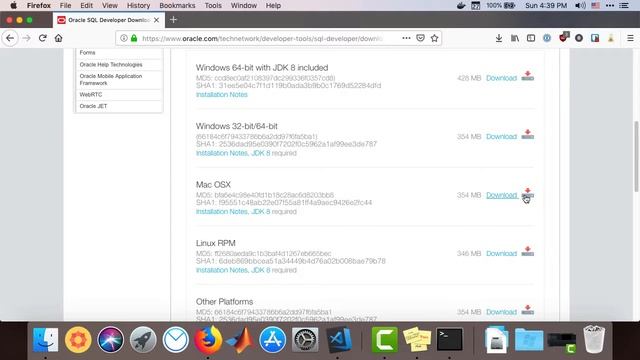Launch Siri from the dock
The image size is (640, 360).
point(110,340)
